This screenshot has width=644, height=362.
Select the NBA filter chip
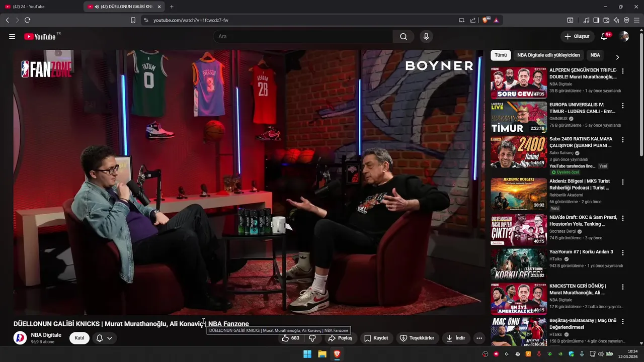(x=595, y=55)
